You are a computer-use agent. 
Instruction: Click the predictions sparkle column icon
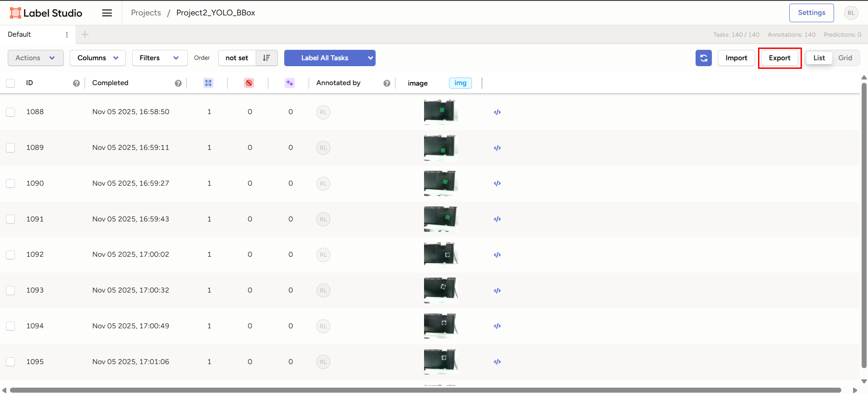290,83
